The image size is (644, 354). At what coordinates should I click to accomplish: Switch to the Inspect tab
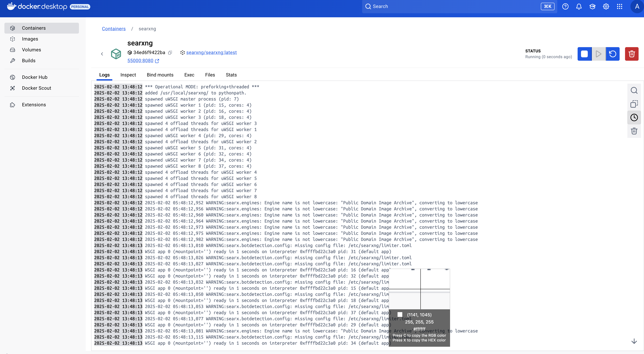128,75
